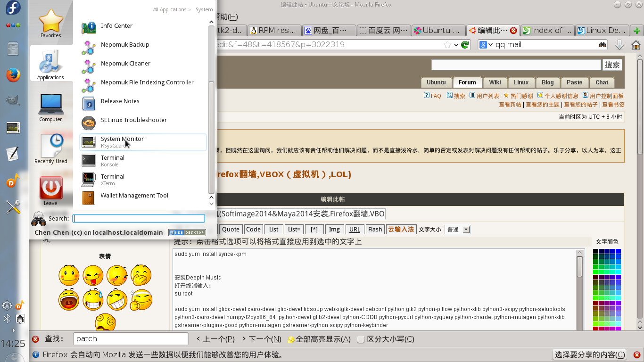
Task: Insert the laughing-with-tongue smiley
Action: 93,276
